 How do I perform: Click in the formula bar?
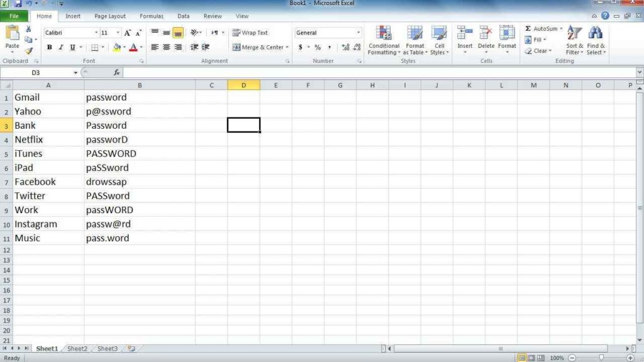pos(378,73)
